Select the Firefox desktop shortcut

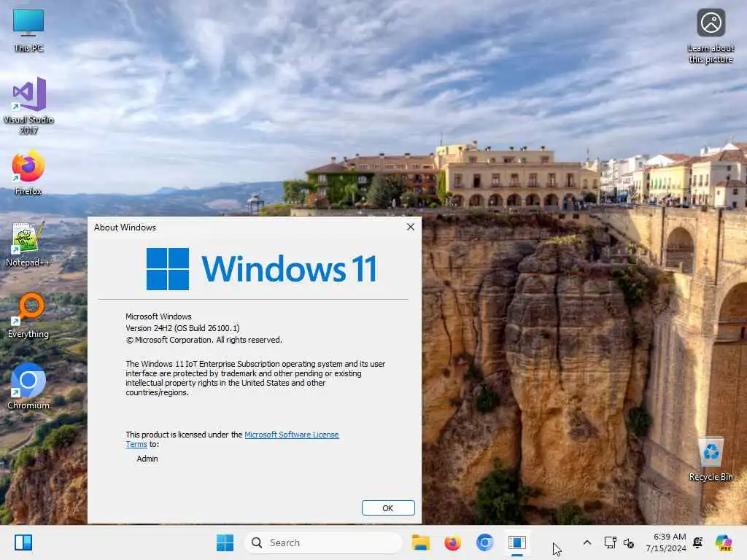28,173
